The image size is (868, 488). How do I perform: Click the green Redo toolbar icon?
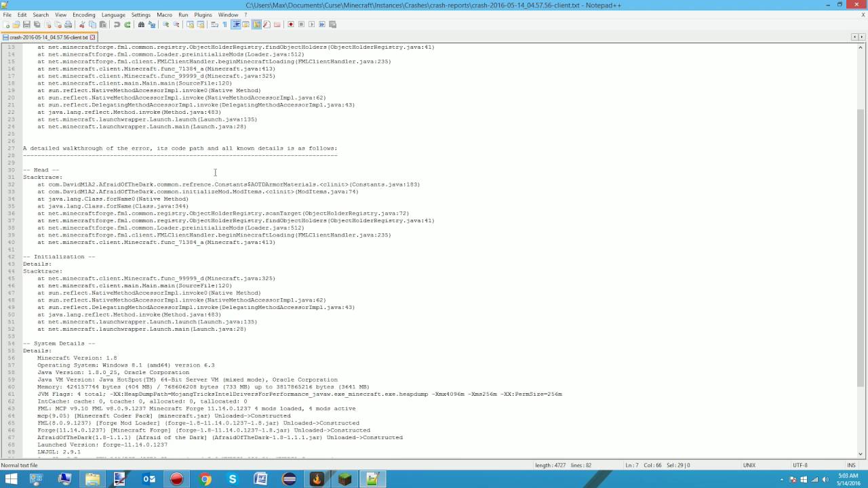click(x=127, y=24)
